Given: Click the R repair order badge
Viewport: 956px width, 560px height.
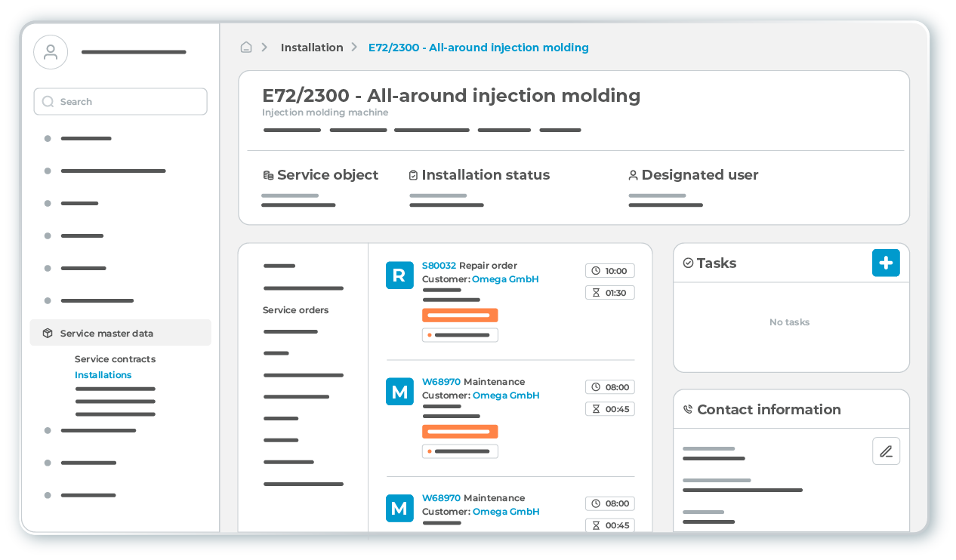Looking at the screenshot, I should (x=399, y=275).
